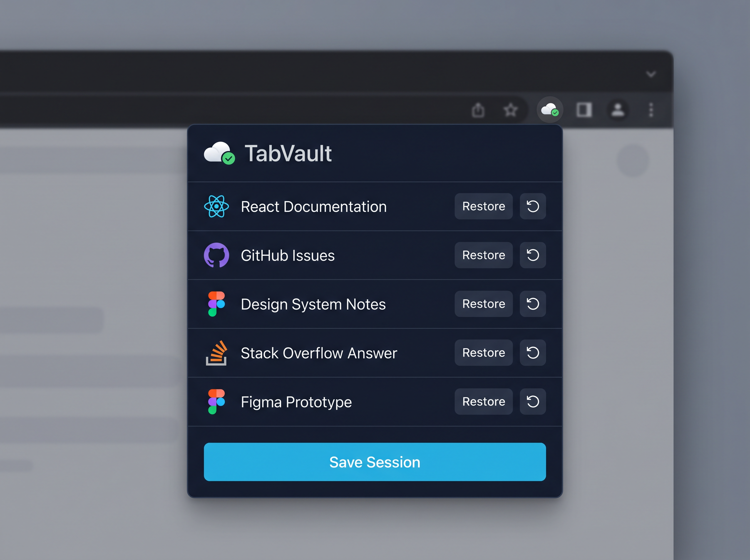Click the share icon in the browser toolbar
This screenshot has width=750, height=560.
(479, 109)
